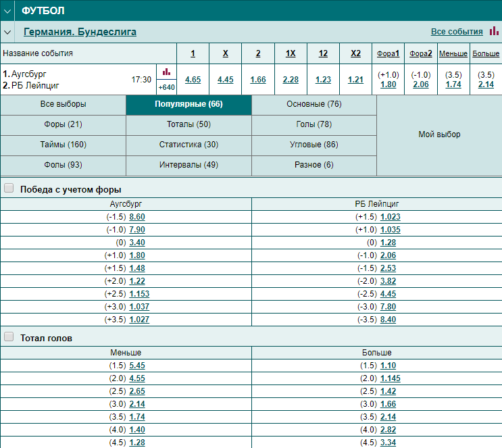
Task: Click the Фора2 column header
Action: (421, 53)
